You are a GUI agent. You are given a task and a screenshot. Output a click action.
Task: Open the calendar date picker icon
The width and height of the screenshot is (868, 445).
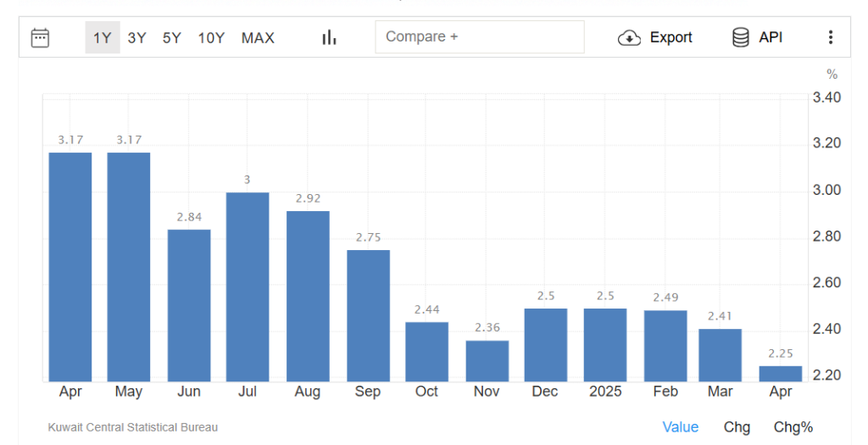[40, 37]
